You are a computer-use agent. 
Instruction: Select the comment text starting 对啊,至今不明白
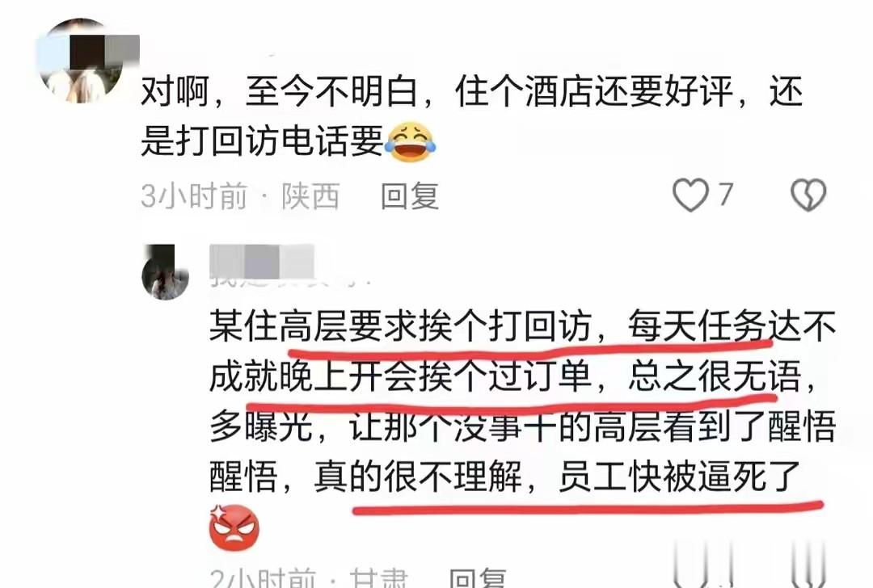471,115
